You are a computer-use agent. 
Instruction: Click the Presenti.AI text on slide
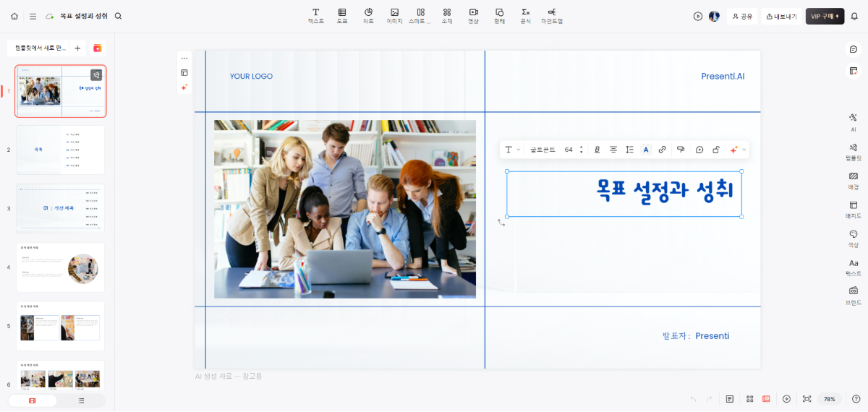(723, 76)
